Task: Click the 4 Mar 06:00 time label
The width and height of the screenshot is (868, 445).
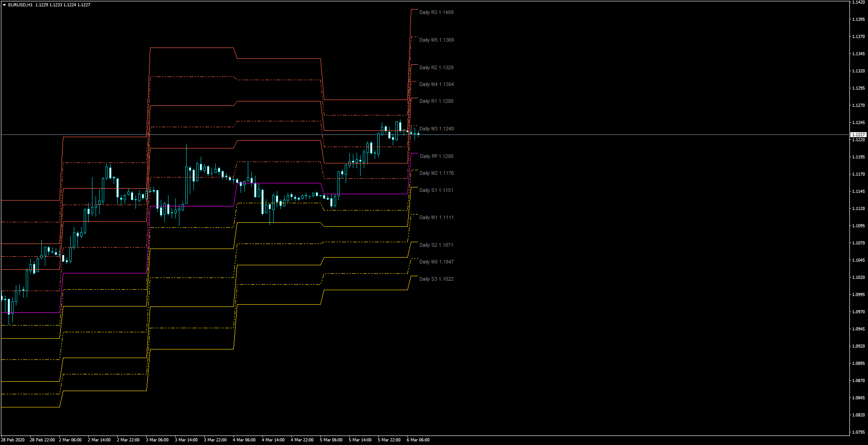Action: [244, 440]
